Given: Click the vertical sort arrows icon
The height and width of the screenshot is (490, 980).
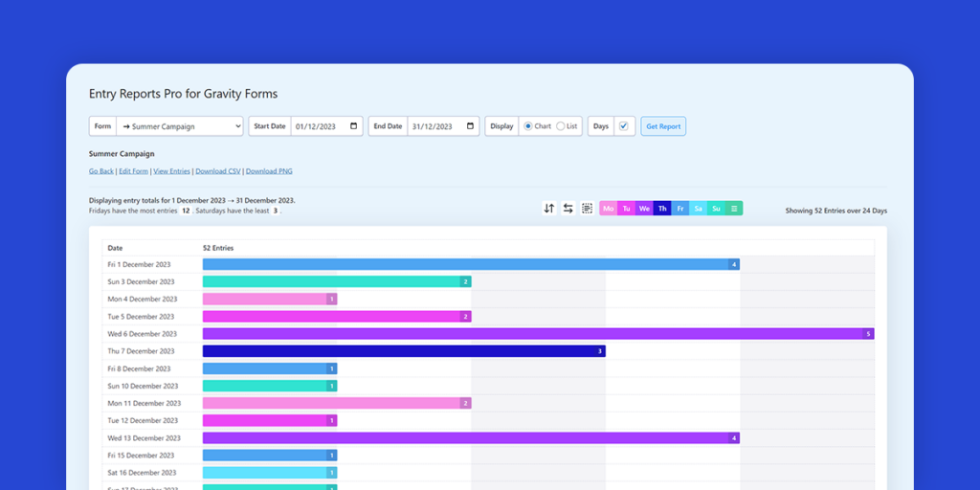Looking at the screenshot, I should tap(548, 208).
